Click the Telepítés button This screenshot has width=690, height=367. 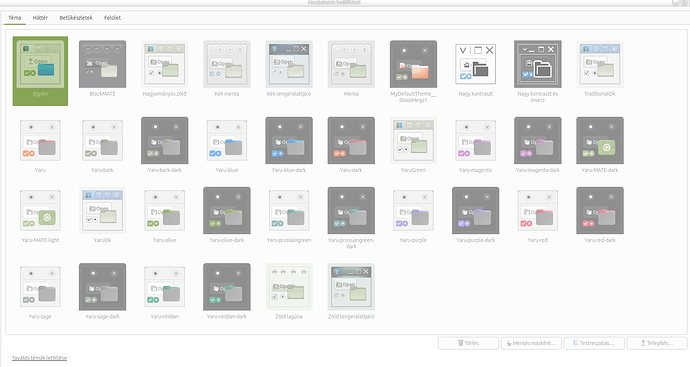pyautogui.click(x=657, y=343)
